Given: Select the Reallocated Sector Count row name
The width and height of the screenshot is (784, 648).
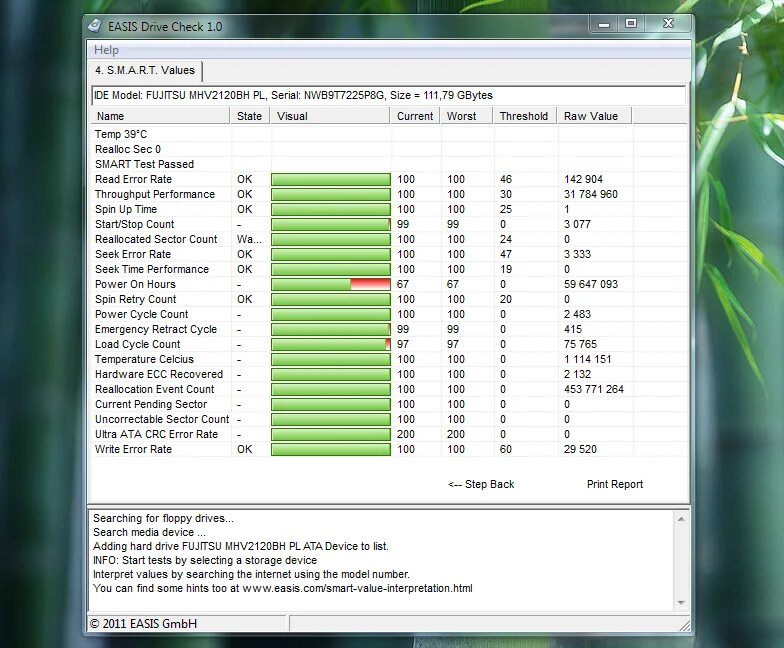Looking at the screenshot, I should [156, 239].
